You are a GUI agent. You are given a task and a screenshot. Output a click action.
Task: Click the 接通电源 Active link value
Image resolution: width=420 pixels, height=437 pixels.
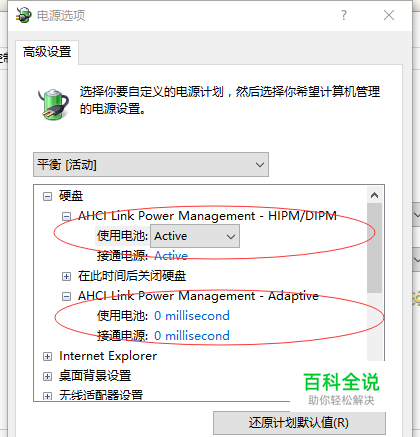pos(171,256)
